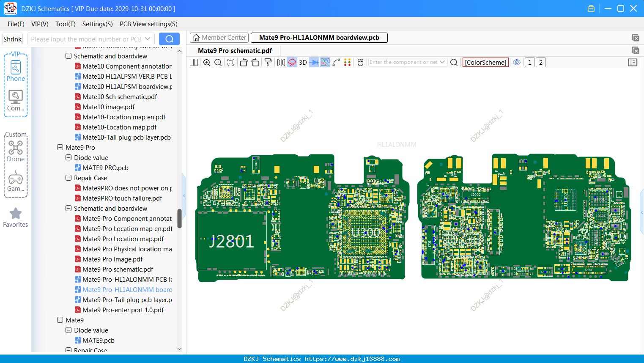Collapse the Mate9 Pro tree node
This screenshot has height=363, width=644.
(x=60, y=148)
